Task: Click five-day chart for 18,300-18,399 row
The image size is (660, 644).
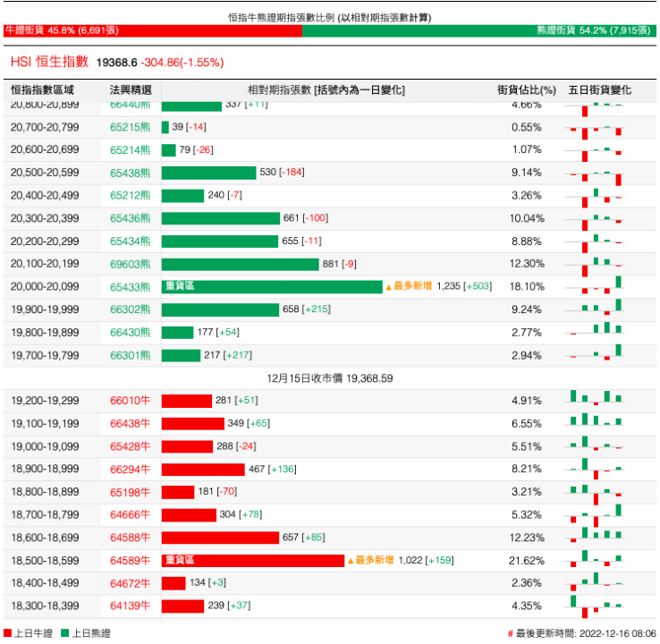Action: pos(596,606)
